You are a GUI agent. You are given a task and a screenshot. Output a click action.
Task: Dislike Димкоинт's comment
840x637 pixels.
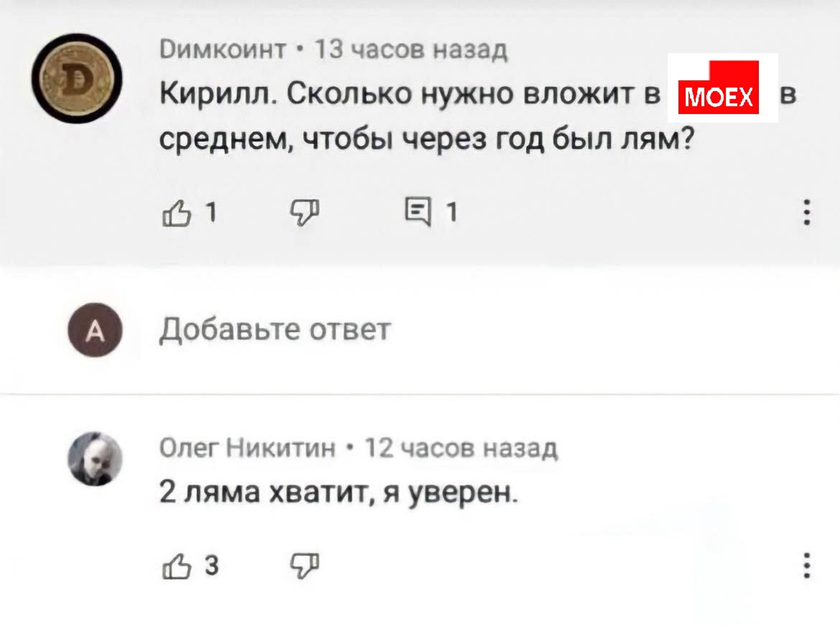coord(304,212)
